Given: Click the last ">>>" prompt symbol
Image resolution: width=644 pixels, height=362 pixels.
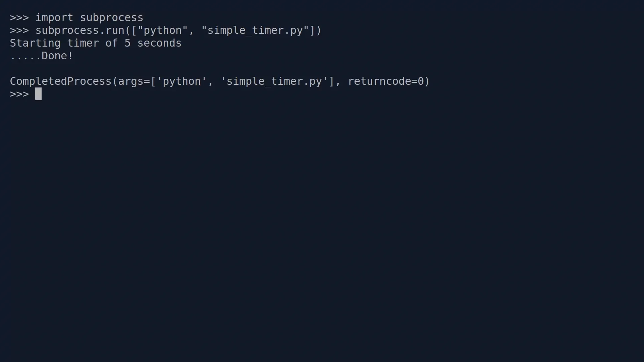Looking at the screenshot, I should (x=19, y=94).
